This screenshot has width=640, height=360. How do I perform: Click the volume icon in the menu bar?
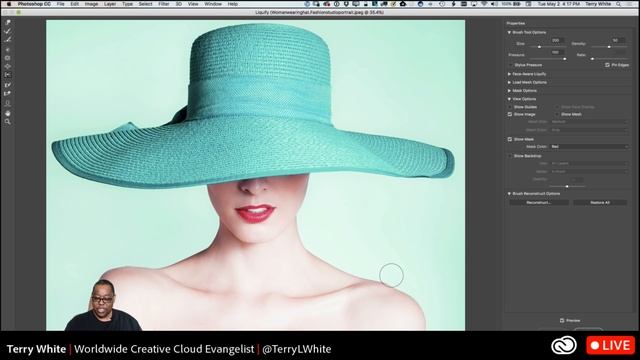pos(494,4)
